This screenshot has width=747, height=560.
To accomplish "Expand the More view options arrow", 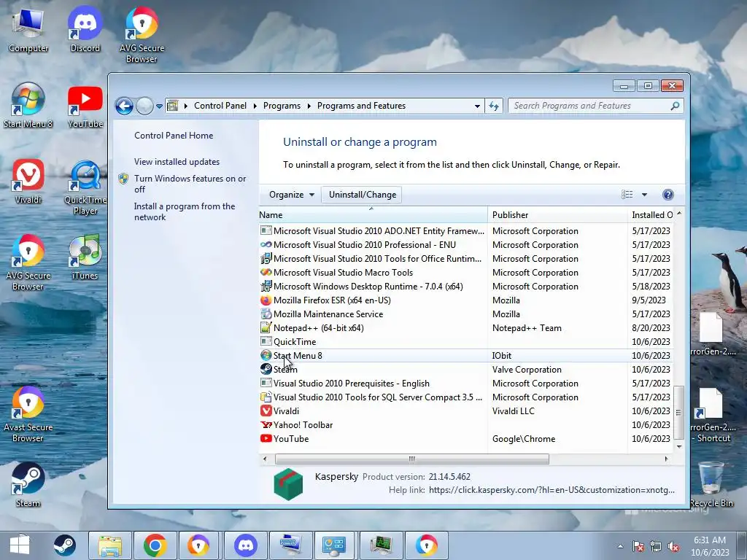I will (x=644, y=194).
